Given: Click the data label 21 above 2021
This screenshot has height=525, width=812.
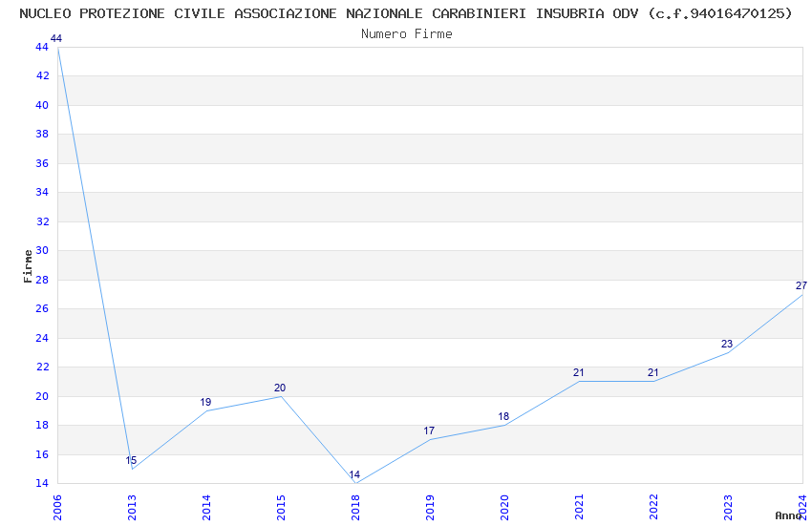Looking at the screenshot, I should point(579,372).
